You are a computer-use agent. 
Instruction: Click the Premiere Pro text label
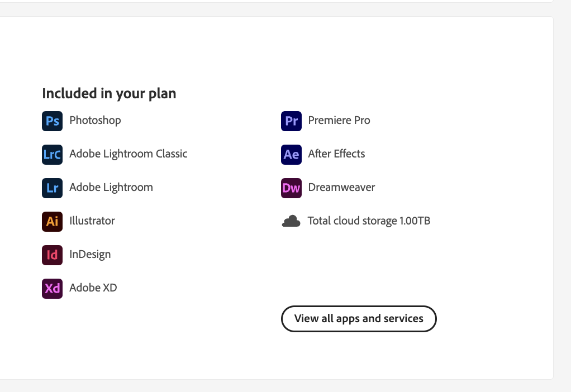coord(339,120)
